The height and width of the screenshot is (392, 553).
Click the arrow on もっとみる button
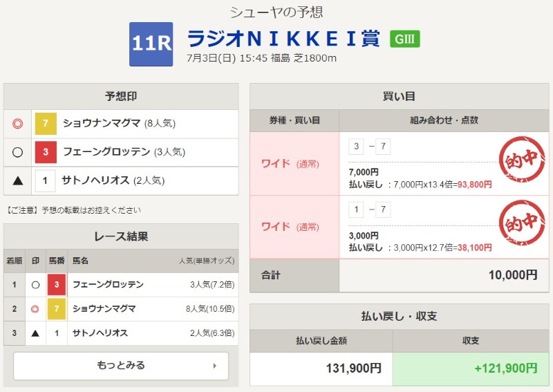point(214,366)
